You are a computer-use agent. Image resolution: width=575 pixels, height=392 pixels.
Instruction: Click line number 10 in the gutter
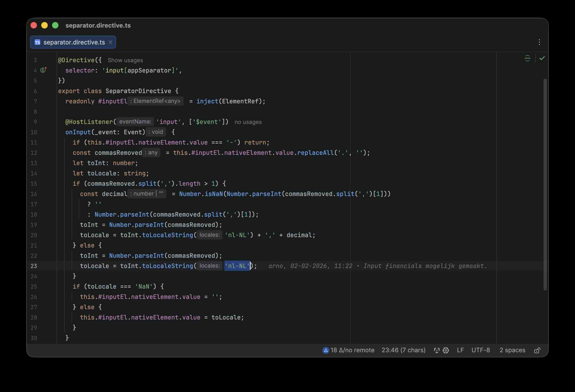(x=34, y=132)
